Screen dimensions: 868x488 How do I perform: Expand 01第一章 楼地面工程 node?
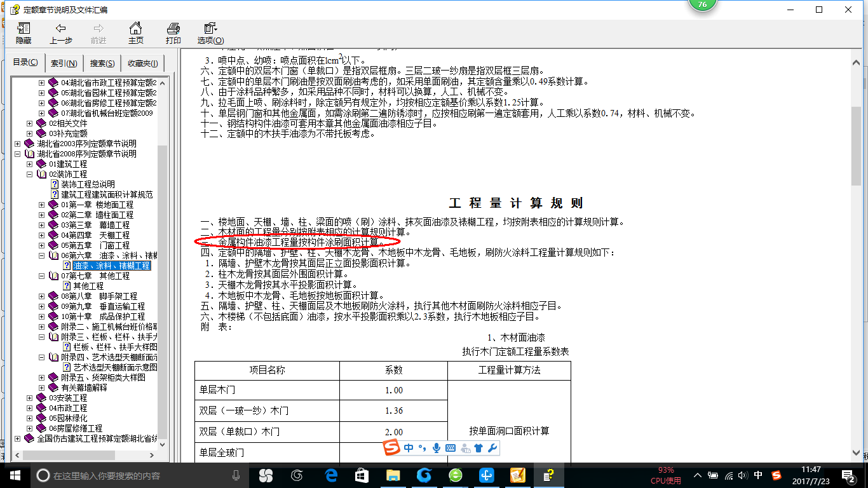(x=42, y=205)
